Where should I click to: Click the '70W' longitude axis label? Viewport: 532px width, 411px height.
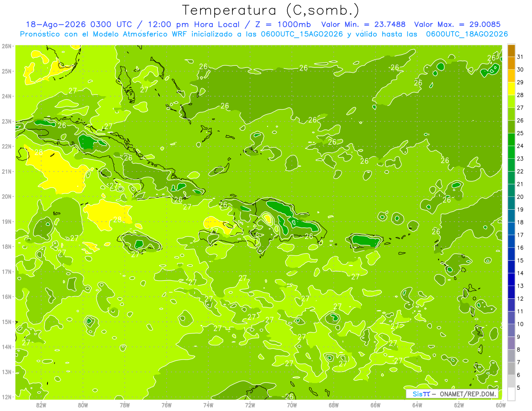click(292, 405)
